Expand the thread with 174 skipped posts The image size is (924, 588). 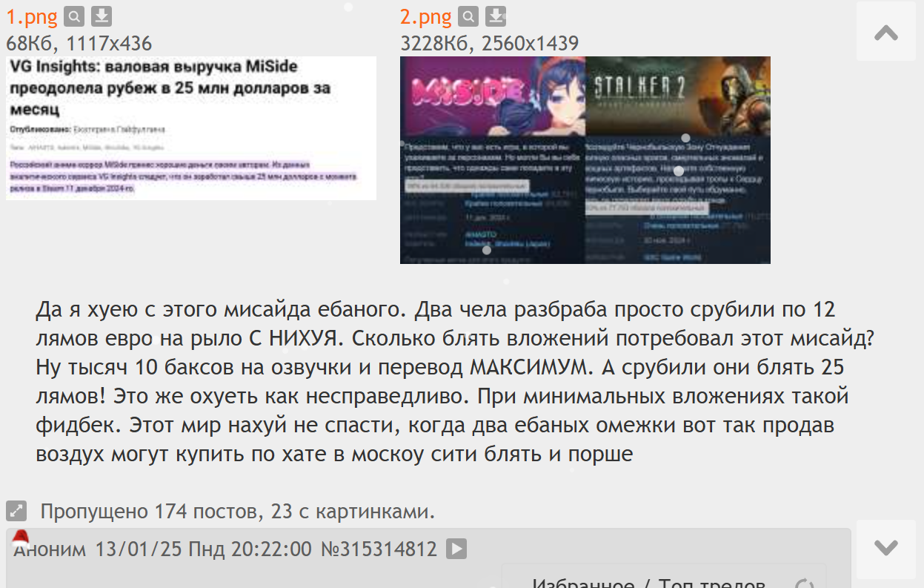pos(16,511)
